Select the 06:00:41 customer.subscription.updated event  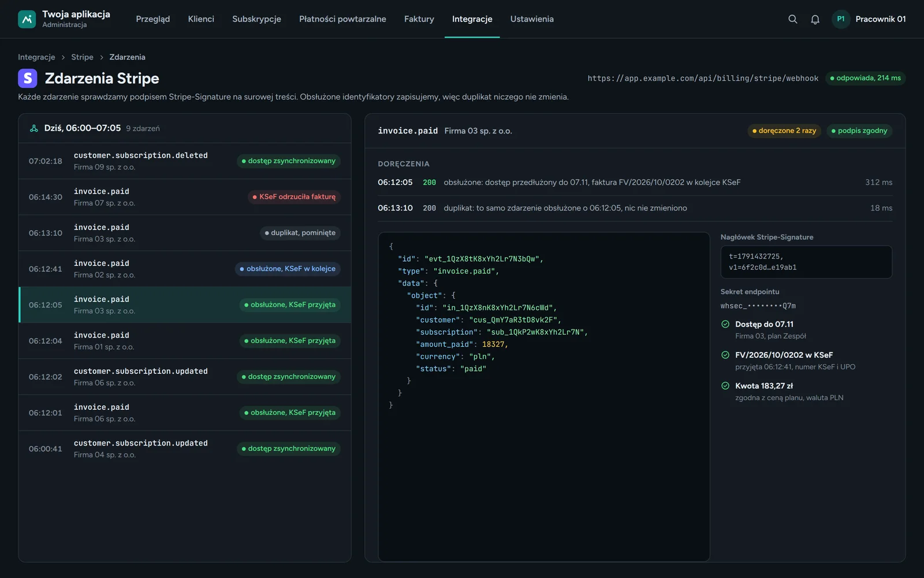click(185, 449)
